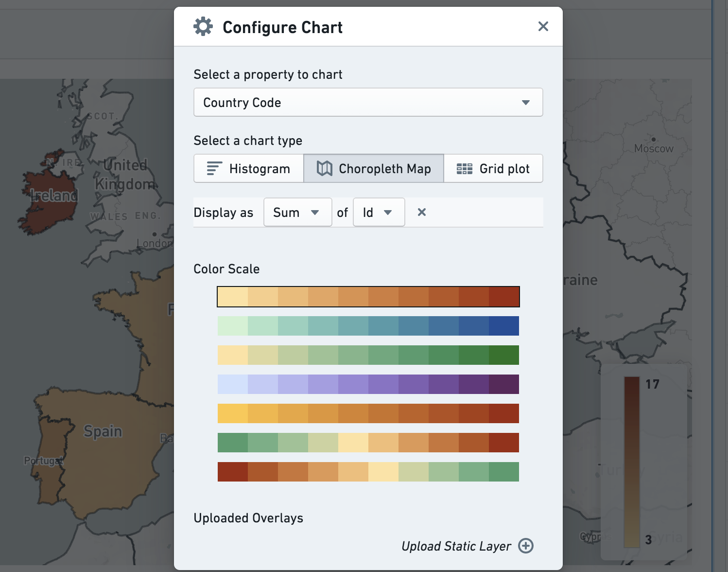Click the legend maximum value 17
The image size is (728, 572).
tap(652, 384)
